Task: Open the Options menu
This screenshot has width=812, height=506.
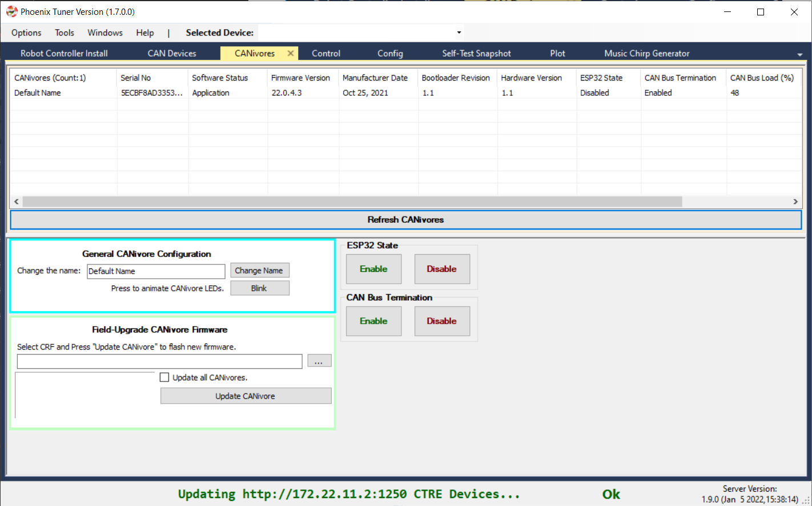Action: pyautogui.click(x=26, y=33)
